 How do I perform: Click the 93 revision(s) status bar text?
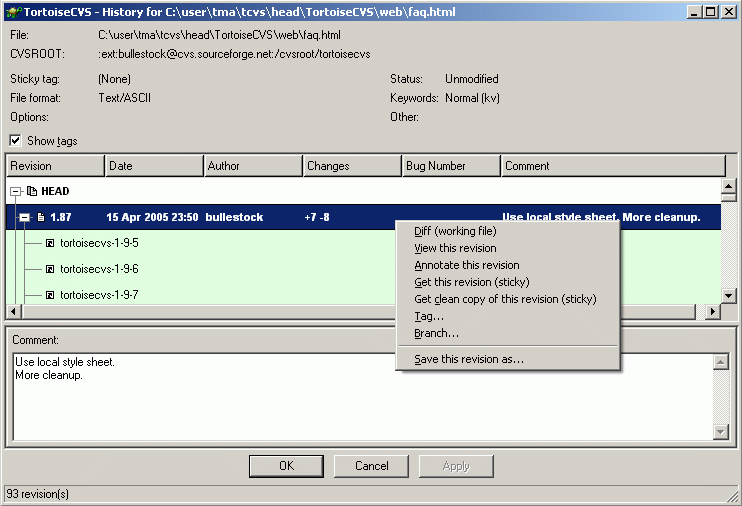[37, 494]
